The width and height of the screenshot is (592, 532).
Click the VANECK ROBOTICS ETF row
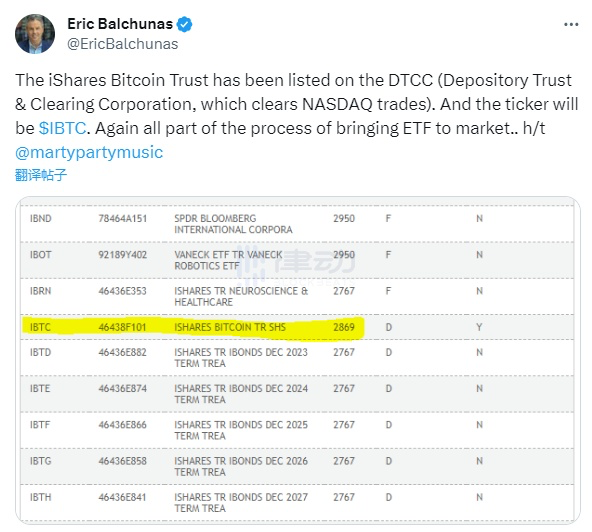tap(297, 260)
